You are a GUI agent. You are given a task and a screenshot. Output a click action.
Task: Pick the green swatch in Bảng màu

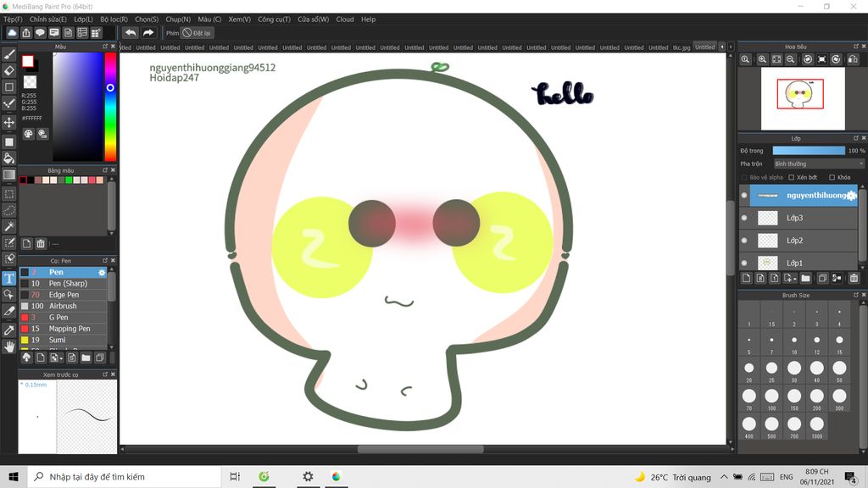coord(69,180)
